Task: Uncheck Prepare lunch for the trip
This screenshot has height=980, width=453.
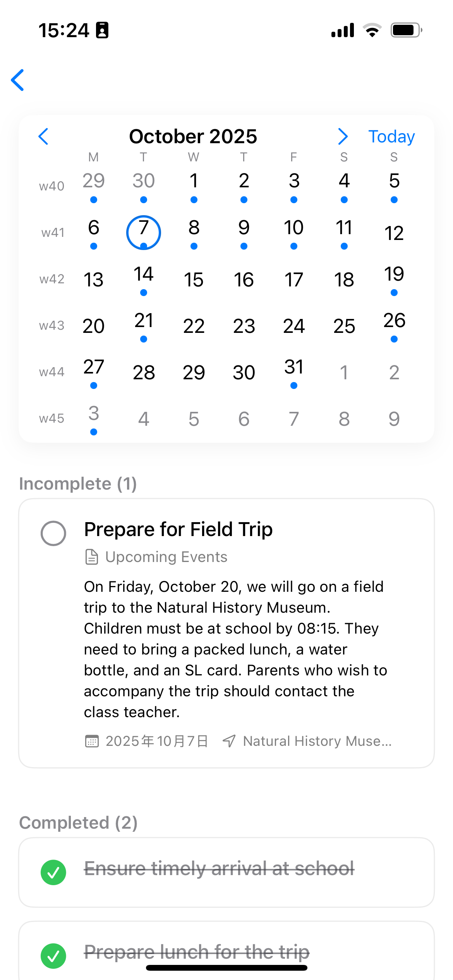Action: (x=53, y=956)
